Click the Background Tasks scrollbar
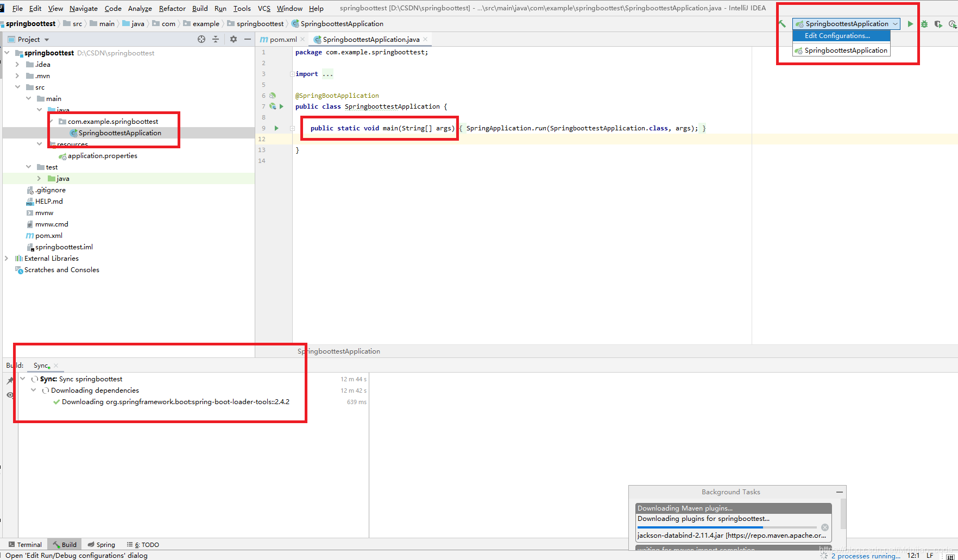 pos(843,513)
